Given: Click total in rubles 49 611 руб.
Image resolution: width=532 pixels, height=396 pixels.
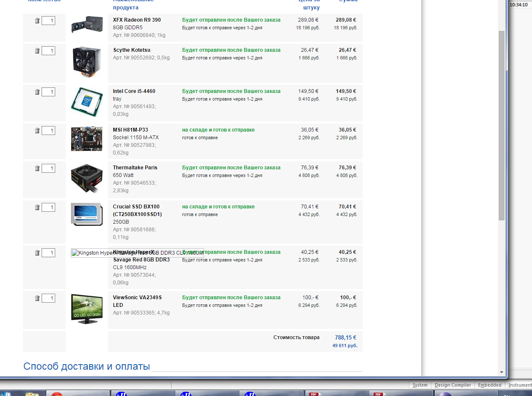Looking at the screenshot, I should [x=345, y=345].
